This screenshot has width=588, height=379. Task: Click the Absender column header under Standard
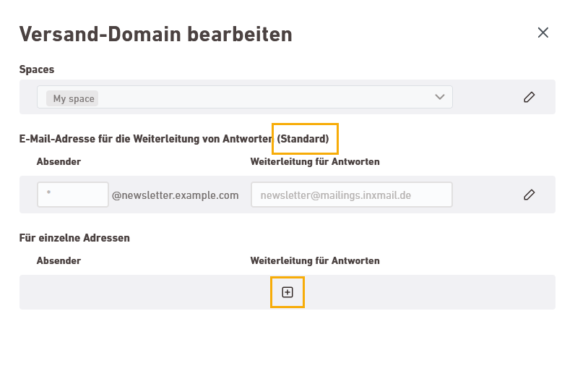click(59, 161)
